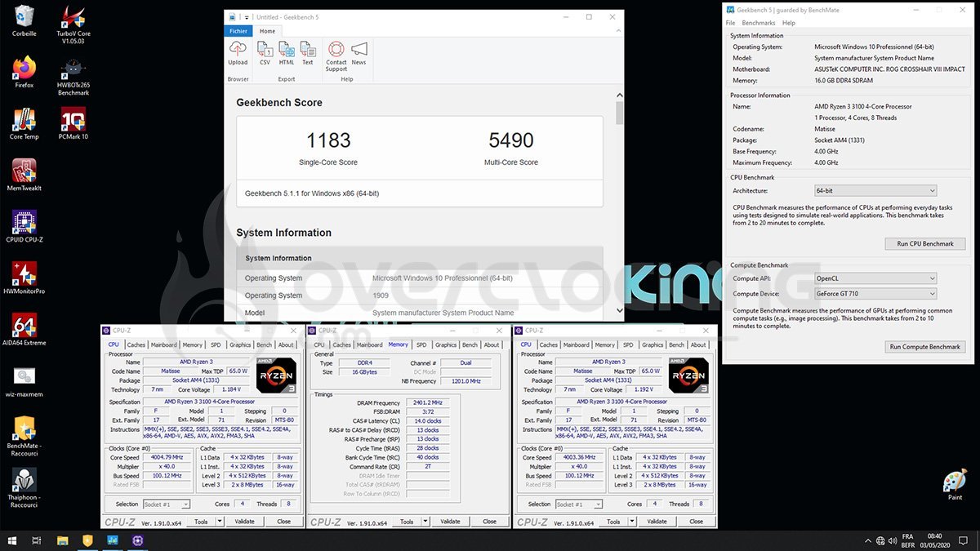Select the TurboV Core desktop icon
Screen dimensions: 980x551
73,25
